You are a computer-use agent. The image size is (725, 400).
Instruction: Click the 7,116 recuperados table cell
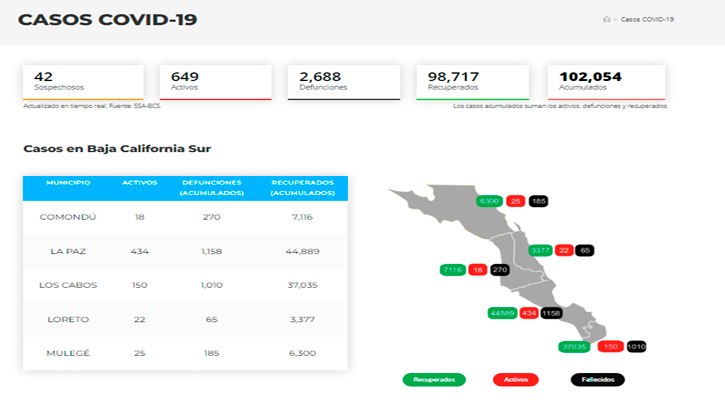[x=302, y=217]
